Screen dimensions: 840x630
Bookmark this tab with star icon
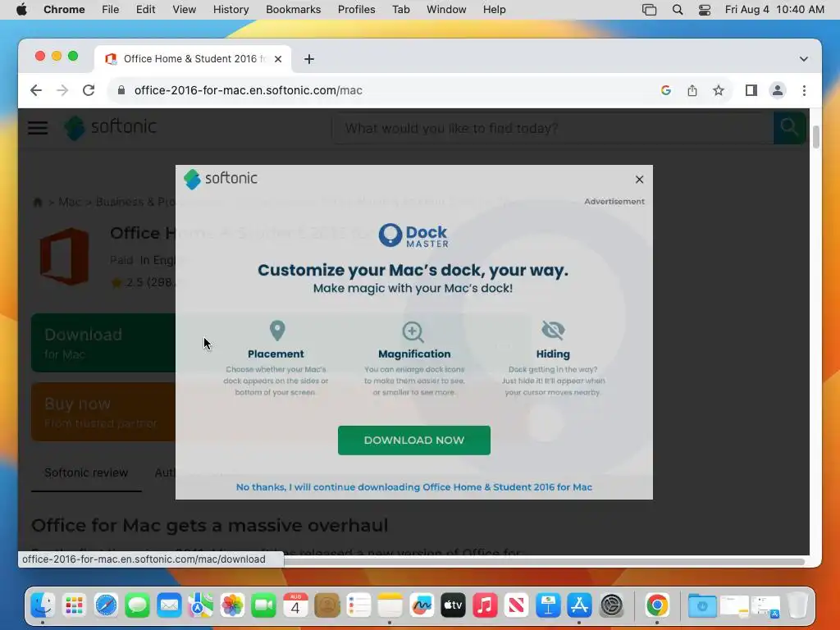click(719, 90)
